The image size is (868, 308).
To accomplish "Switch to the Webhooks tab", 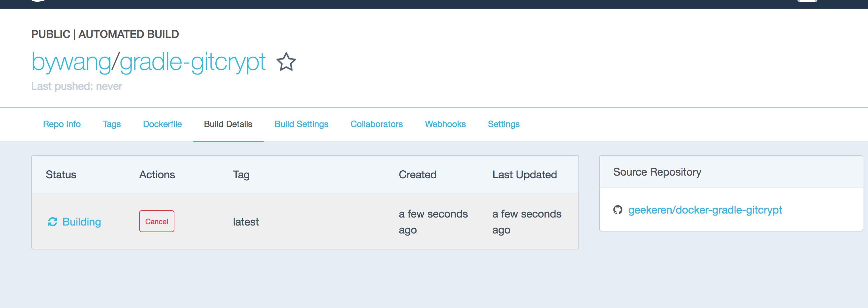I will point(445,124).
